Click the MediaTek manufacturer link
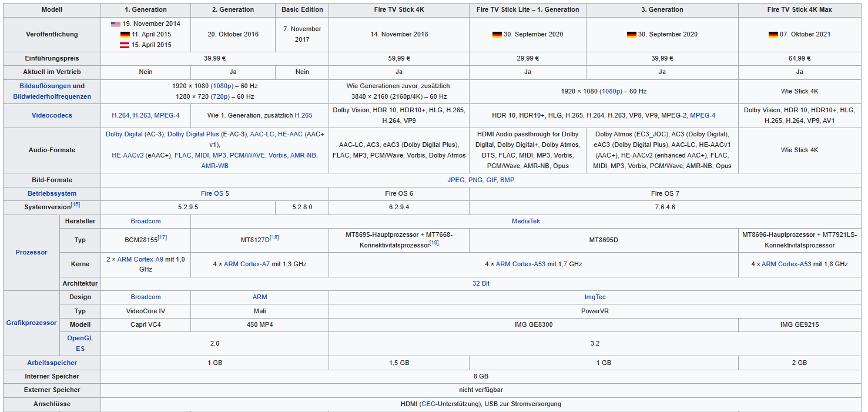Image resolution: width=868 pixels, height=412 pixels. tap(526, 221)
